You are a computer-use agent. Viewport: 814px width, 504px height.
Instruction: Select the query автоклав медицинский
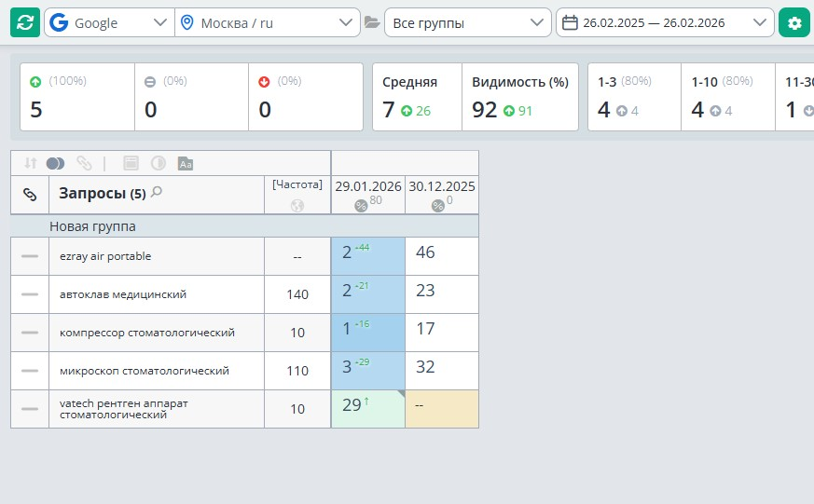click(123, 294)
